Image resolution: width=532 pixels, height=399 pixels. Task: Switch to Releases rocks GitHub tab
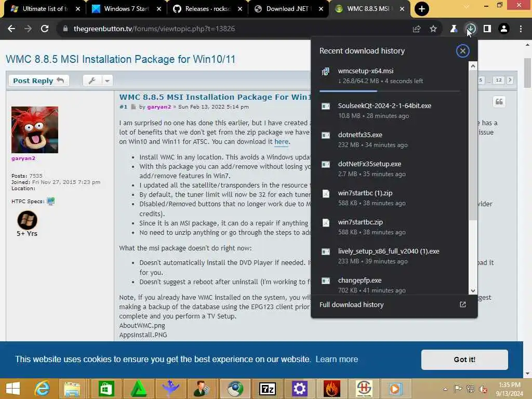click(207, 9)
